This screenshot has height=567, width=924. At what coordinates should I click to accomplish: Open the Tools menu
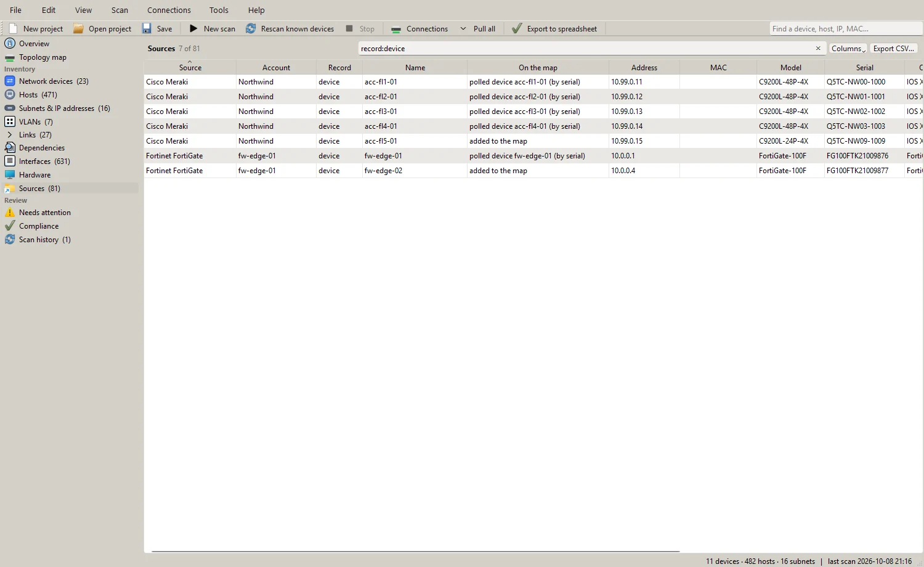pyautogui.click(x=219, y=10)
